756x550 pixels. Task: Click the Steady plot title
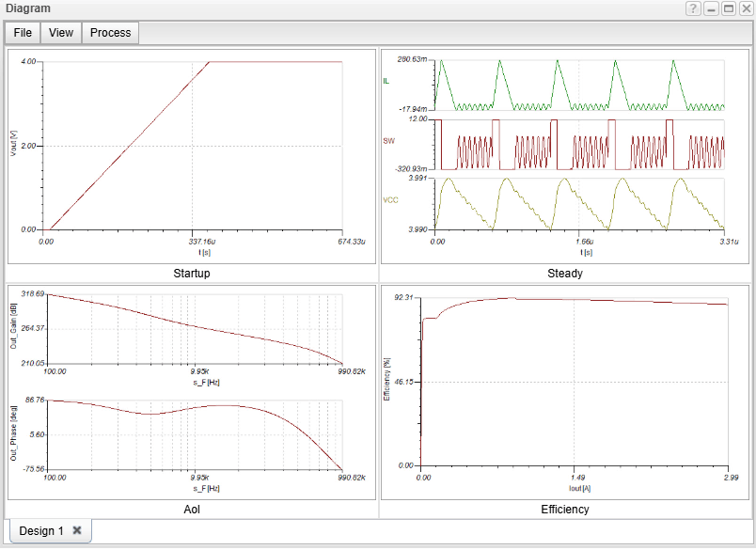pos(565,274)
